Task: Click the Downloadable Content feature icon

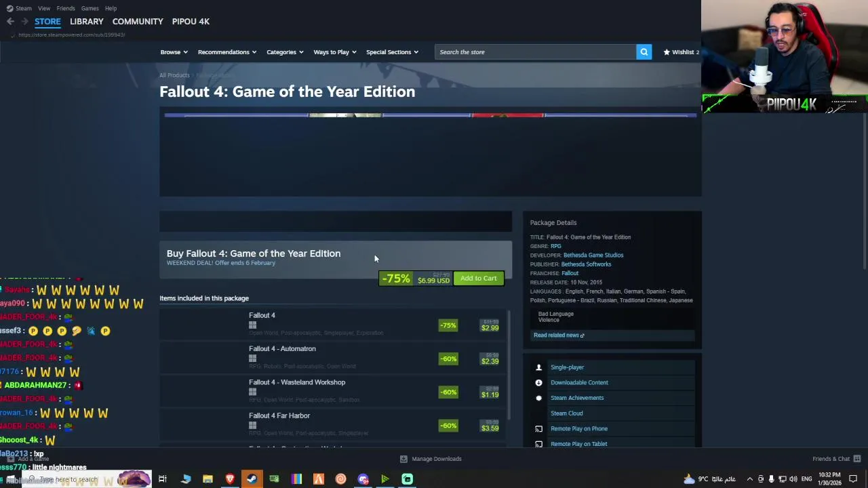Action: tap(539, 383)
